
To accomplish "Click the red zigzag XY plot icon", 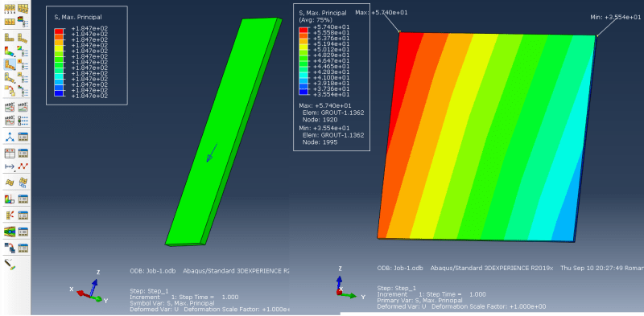I will [x=23, y=166].
